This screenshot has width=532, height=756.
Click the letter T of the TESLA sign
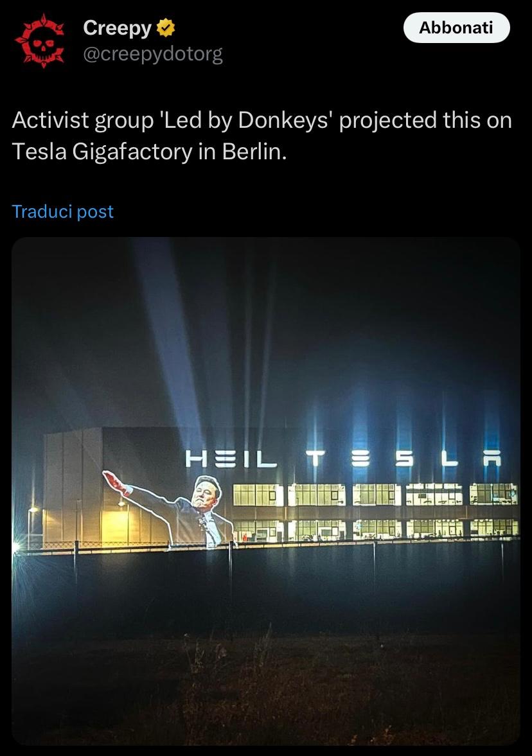[x=315, y=459]
